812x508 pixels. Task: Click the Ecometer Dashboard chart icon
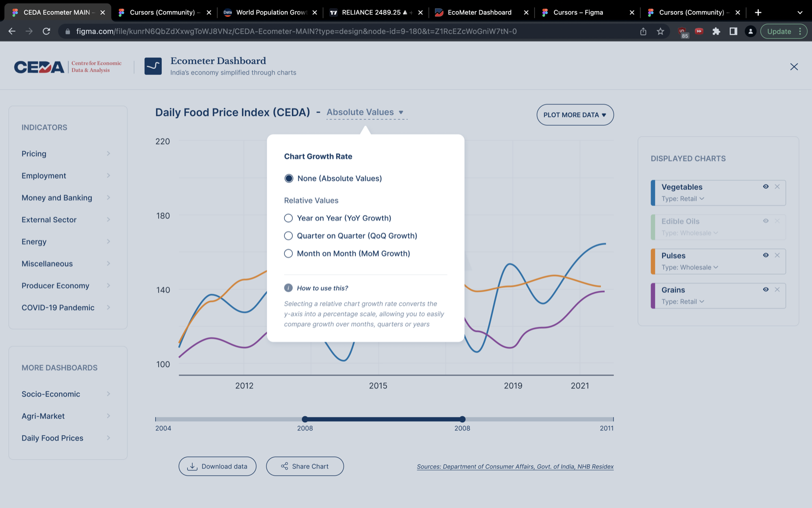[153, 66]
